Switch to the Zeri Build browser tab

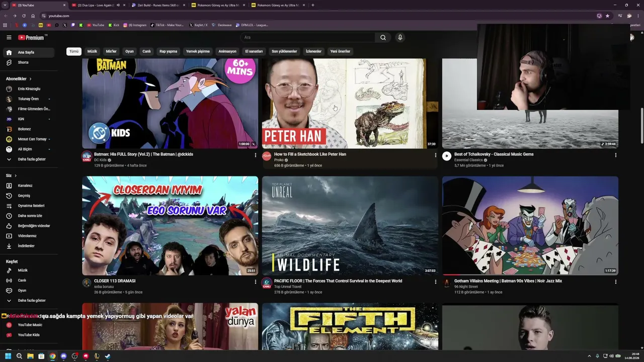click(x=158, y=5)
